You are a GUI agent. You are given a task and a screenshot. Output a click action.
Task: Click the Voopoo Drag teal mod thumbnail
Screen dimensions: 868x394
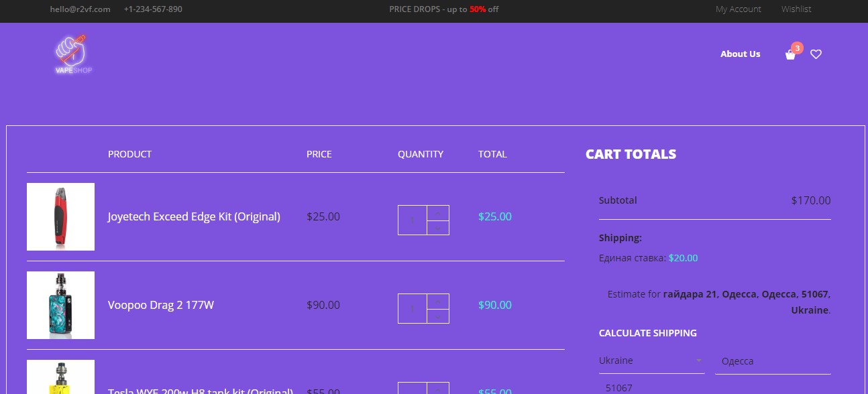(60, 305)
